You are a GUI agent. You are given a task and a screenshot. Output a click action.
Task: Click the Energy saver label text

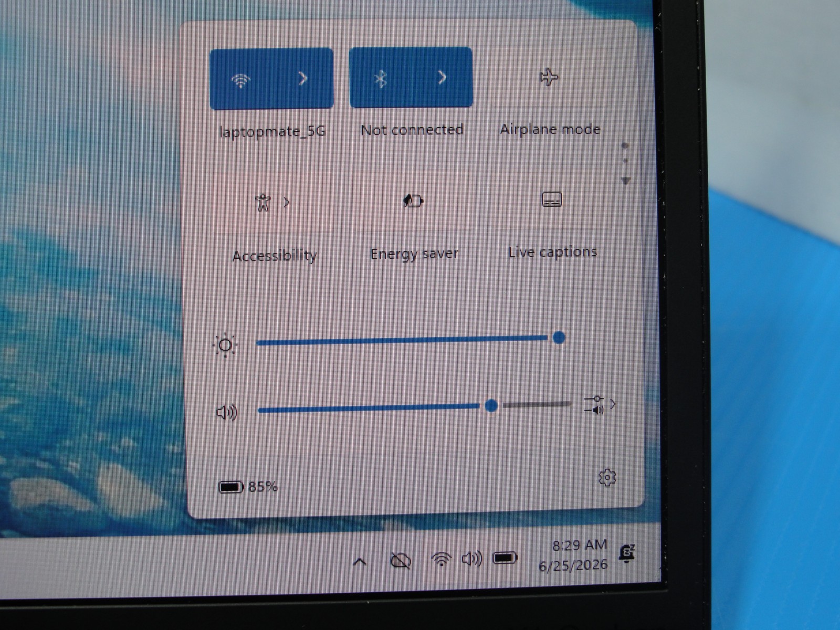pyautogui.click(x=414, y=254)
